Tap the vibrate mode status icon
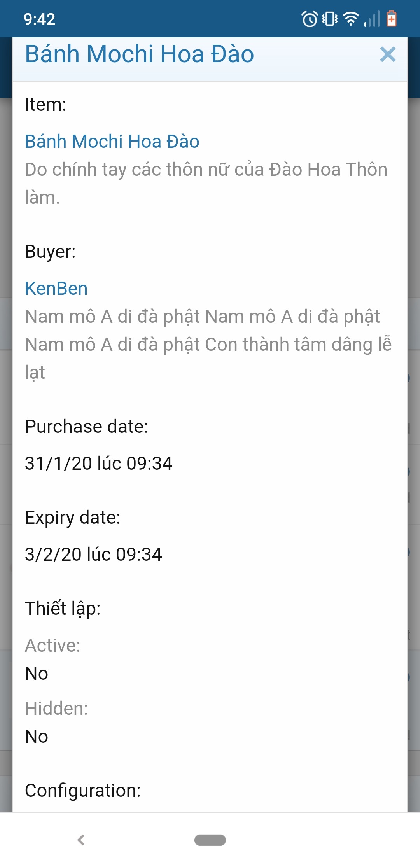The width and height of the screenshot is (420, 868). [330, 19]
